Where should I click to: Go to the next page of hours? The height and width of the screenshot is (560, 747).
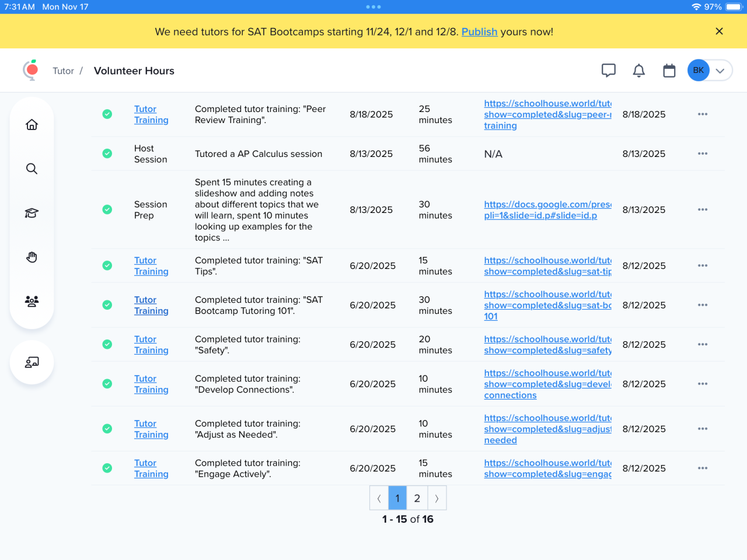(x=437, y=498)
